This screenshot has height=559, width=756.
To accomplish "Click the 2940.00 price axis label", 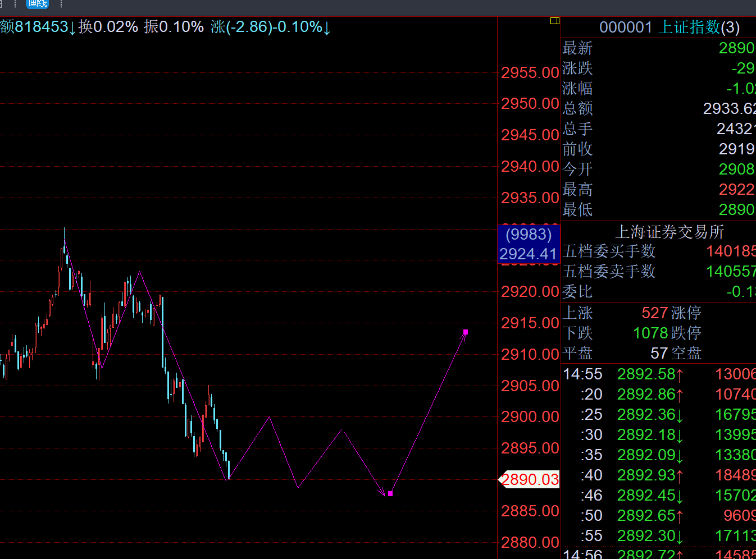I will [530, 166].
